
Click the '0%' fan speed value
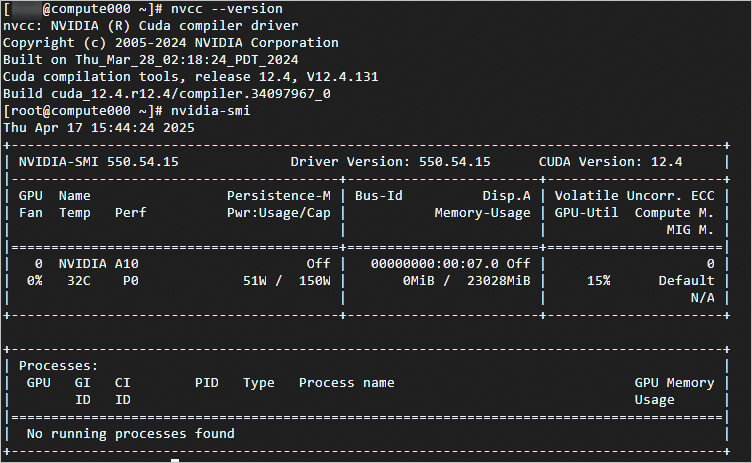pos(35,281)
